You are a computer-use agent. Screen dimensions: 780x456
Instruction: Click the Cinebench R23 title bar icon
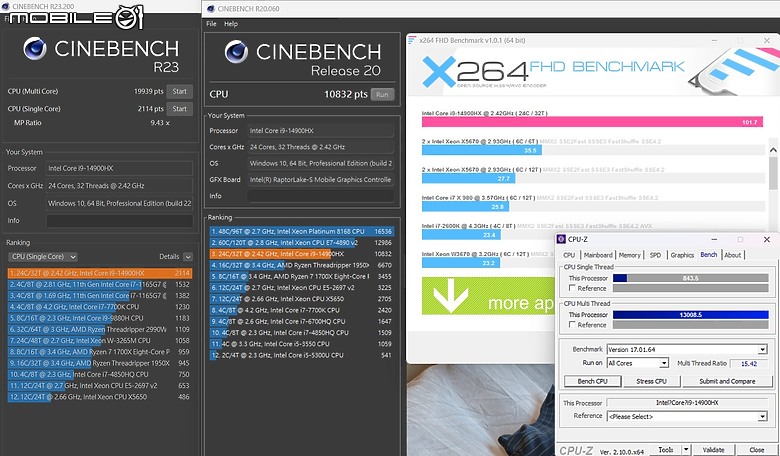pyautogui.click(x=5, y=6)
